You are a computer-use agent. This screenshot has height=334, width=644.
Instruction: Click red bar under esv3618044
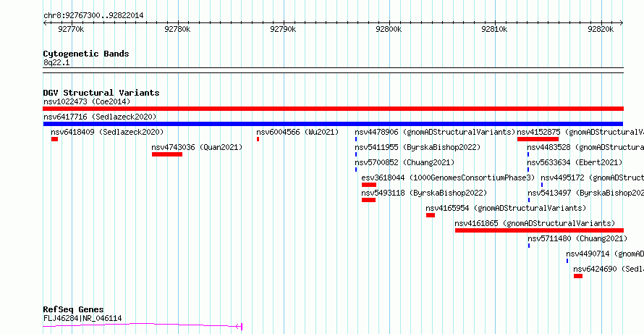(x=369, y=185)
